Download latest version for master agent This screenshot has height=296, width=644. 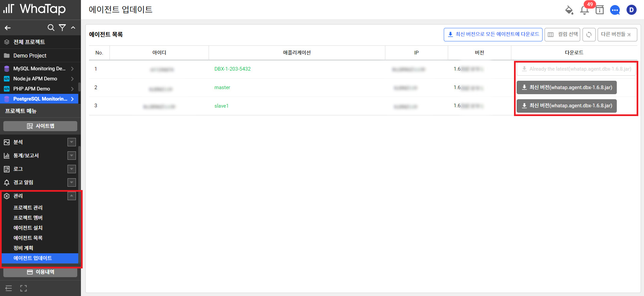pos(567,87)
